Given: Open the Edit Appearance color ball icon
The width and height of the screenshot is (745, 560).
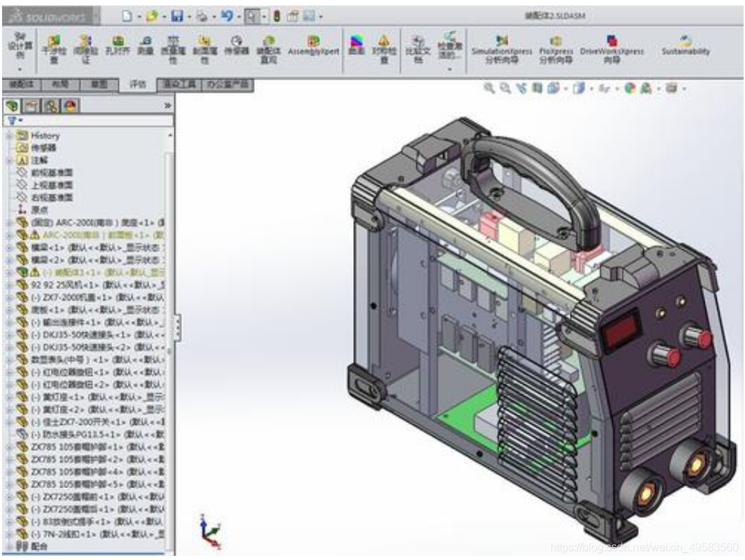Looking at the screenshot, I should pos(630,88).
